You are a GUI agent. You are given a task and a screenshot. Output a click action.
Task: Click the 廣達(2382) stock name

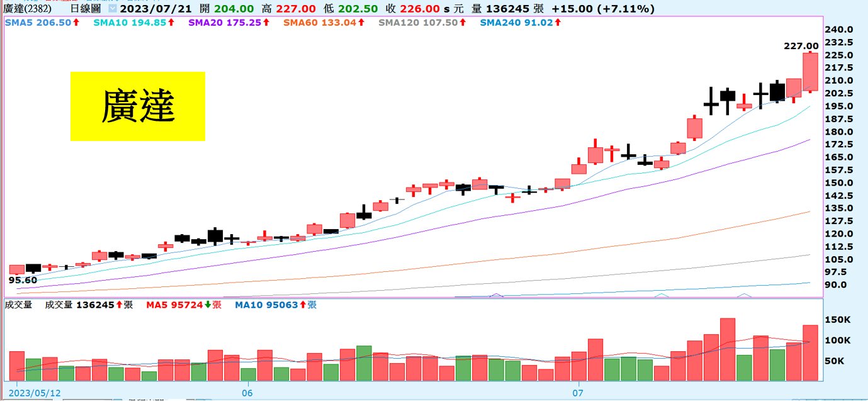coord(26,9)
